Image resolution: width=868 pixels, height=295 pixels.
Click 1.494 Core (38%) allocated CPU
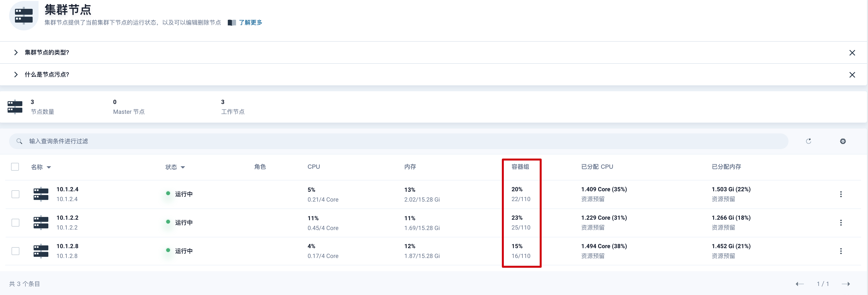[x=604, y=246]
